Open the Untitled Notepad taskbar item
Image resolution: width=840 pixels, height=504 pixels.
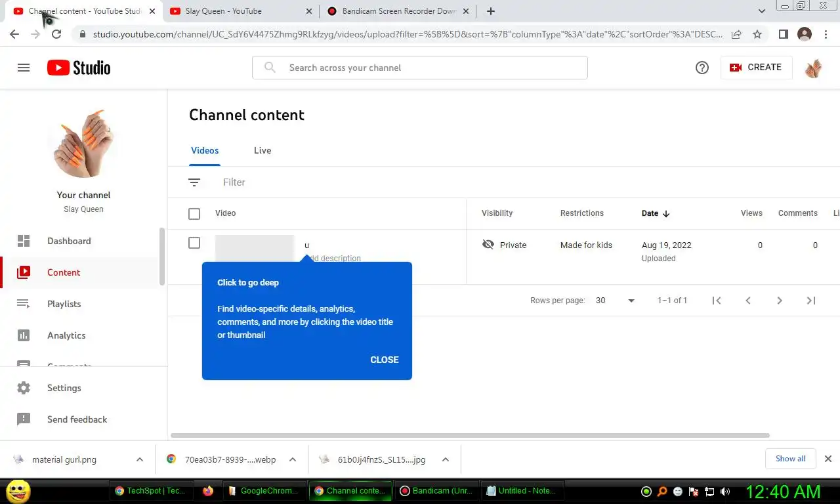[522, 490]
